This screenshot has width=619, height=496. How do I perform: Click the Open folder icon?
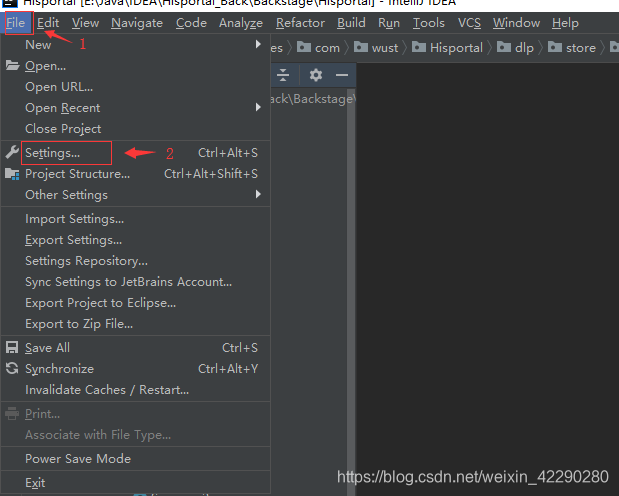pyautogui.click(x=12, y=66)
